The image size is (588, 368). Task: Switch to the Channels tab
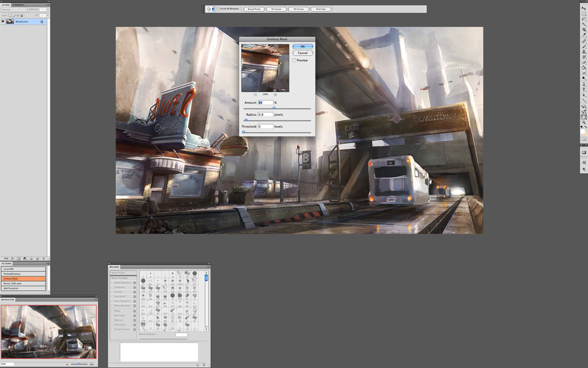coord(18,5)
